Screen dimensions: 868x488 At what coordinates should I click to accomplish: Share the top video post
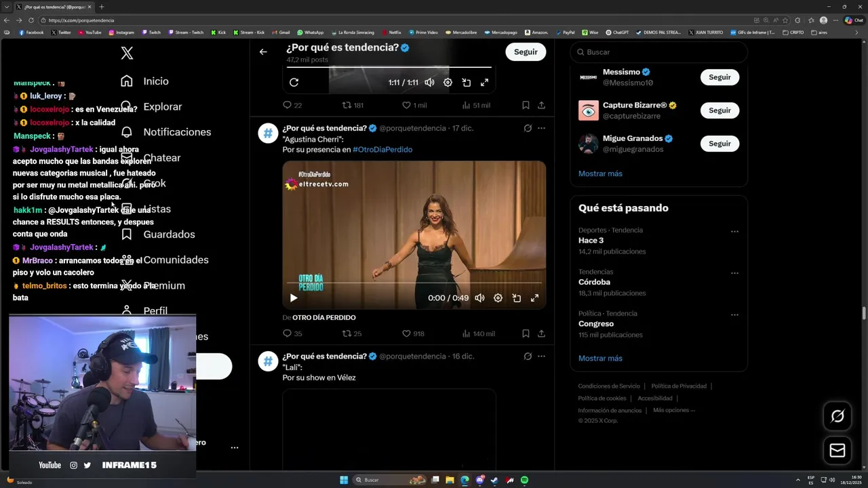541,105
